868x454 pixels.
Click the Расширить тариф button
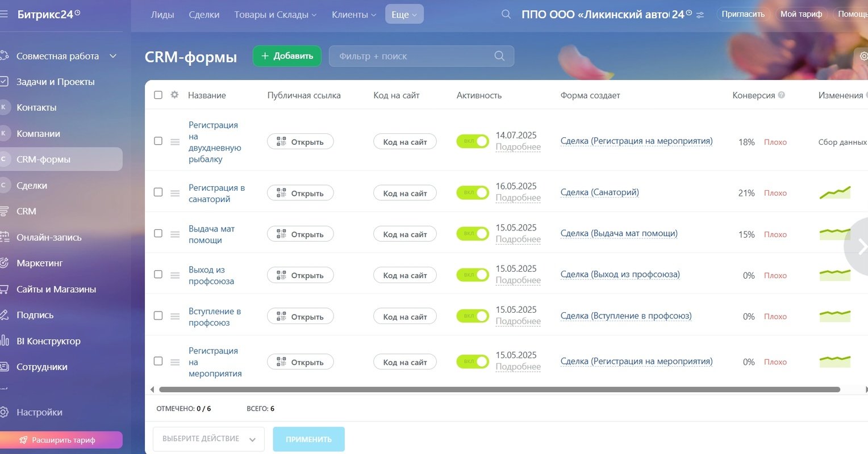click(x=61, y=440)
